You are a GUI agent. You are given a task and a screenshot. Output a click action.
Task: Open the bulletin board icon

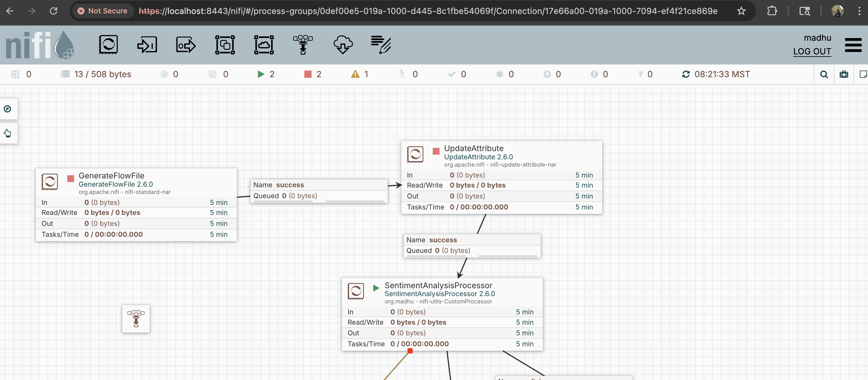pyautogui.click(x=844, y=74)
